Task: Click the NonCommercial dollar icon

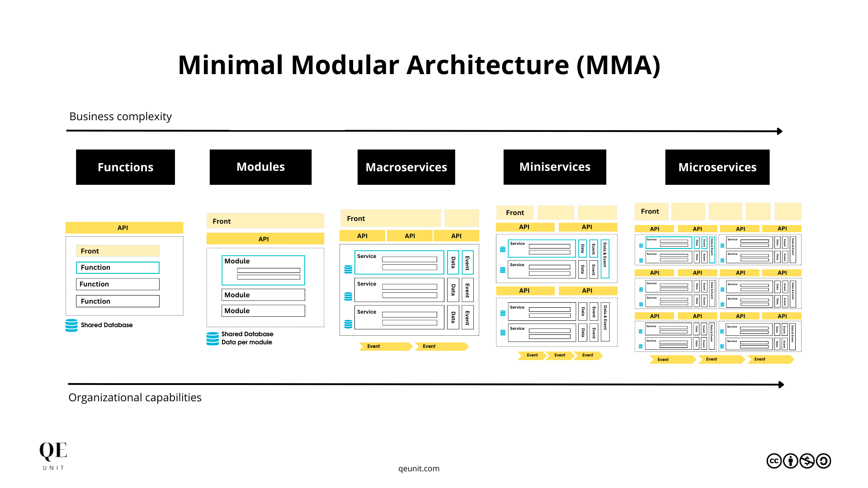Action: (807, 461)
